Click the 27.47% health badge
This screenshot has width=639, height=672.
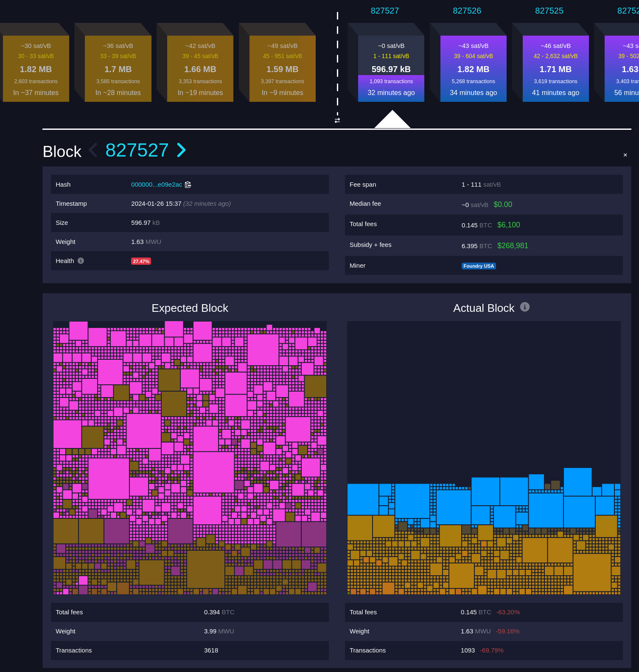[x=141, y=261]
